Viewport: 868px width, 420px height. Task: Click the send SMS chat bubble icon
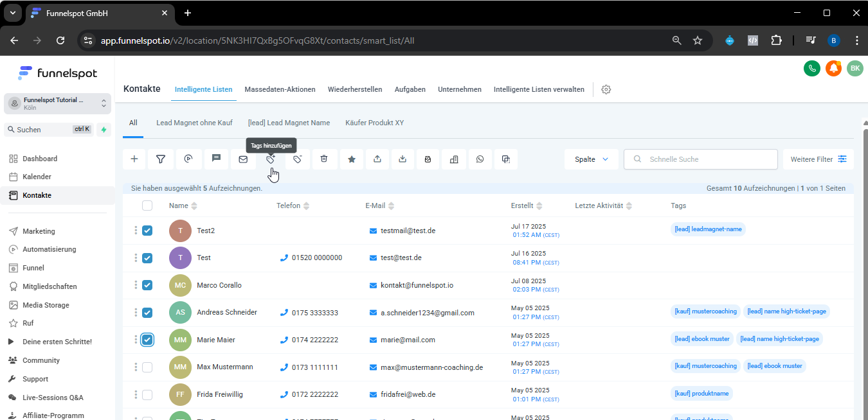[216, 159]
